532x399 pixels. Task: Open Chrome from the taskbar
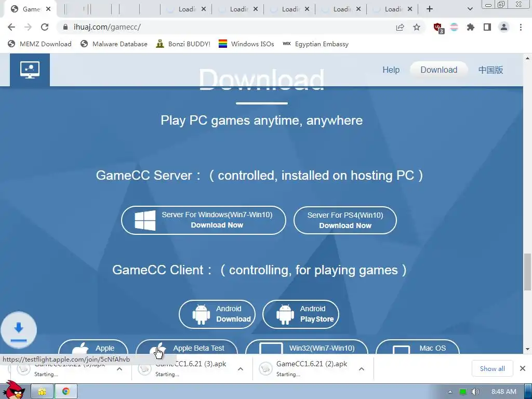66,392
